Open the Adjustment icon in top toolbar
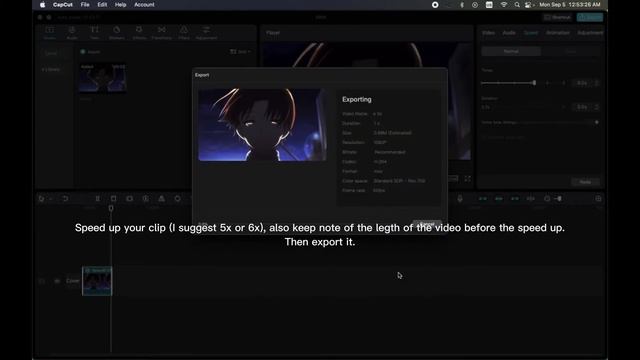Image resolution: width=640 pixels, height=360 pixels. coord(206,33)
